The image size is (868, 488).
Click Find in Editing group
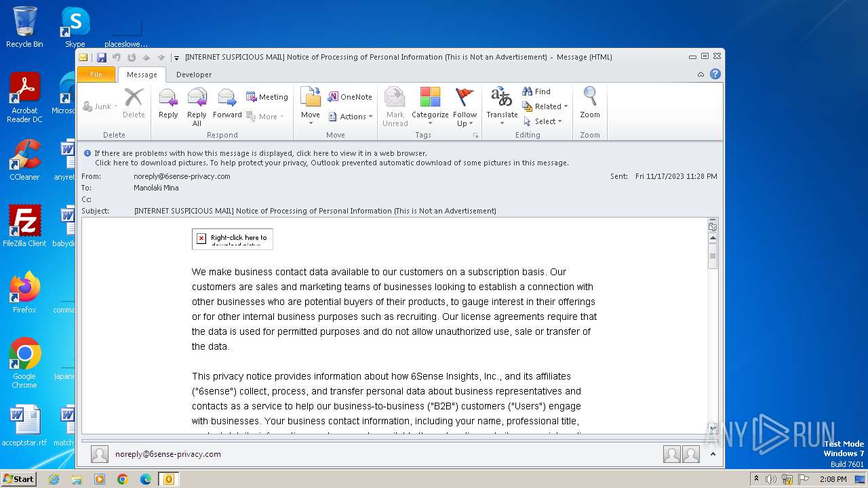(536, 91)
